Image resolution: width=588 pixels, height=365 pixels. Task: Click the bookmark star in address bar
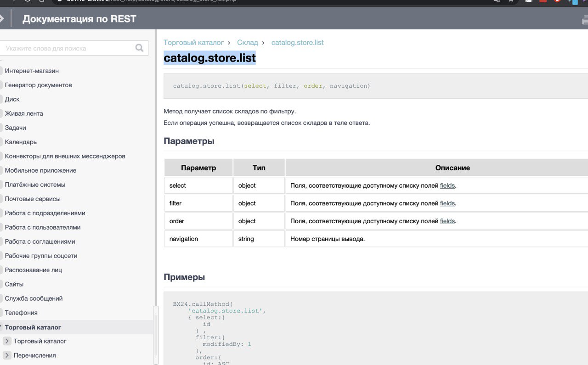pyautogui.click(x=511, y=1)
